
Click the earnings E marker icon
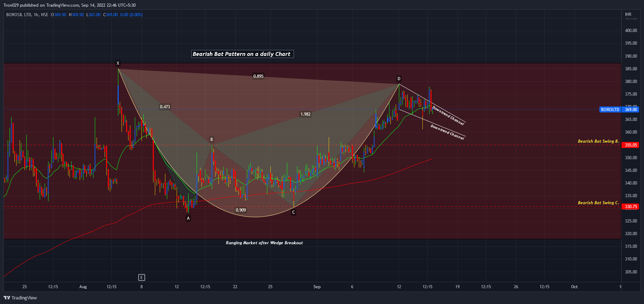coord(142,278)
